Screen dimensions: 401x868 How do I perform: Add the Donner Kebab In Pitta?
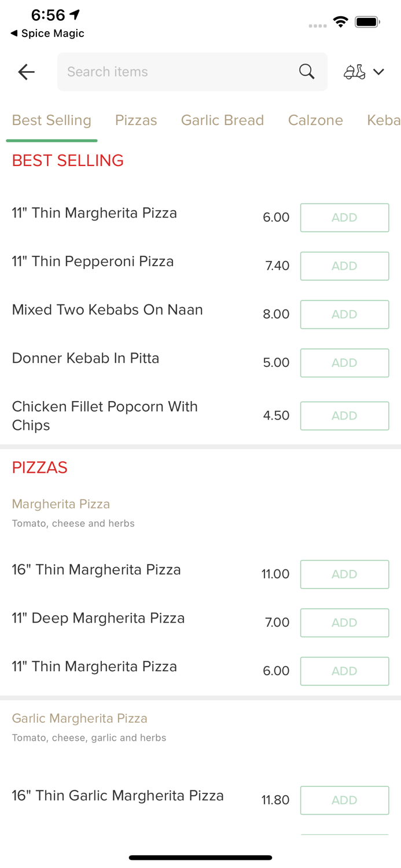(344, 363)
